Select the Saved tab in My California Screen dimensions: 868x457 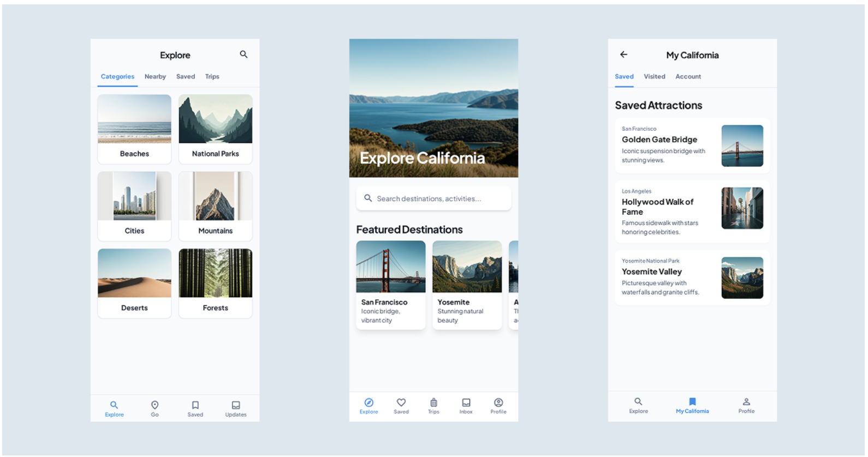[624, 77]
